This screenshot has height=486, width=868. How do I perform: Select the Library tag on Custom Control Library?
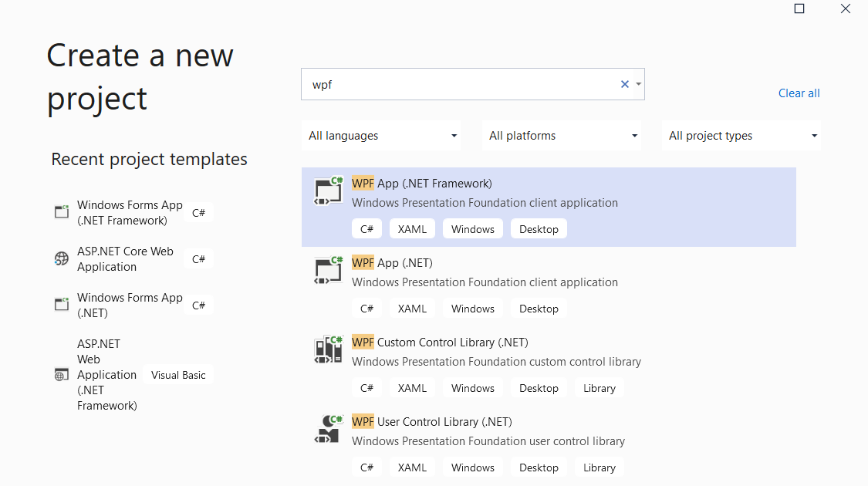[x=599, y=387]
